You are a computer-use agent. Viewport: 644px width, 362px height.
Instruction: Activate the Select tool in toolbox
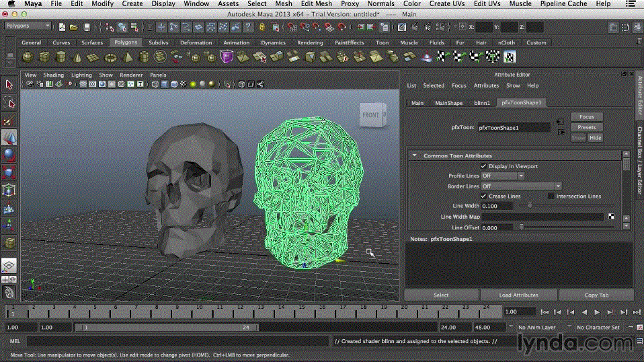pos(9,85)
